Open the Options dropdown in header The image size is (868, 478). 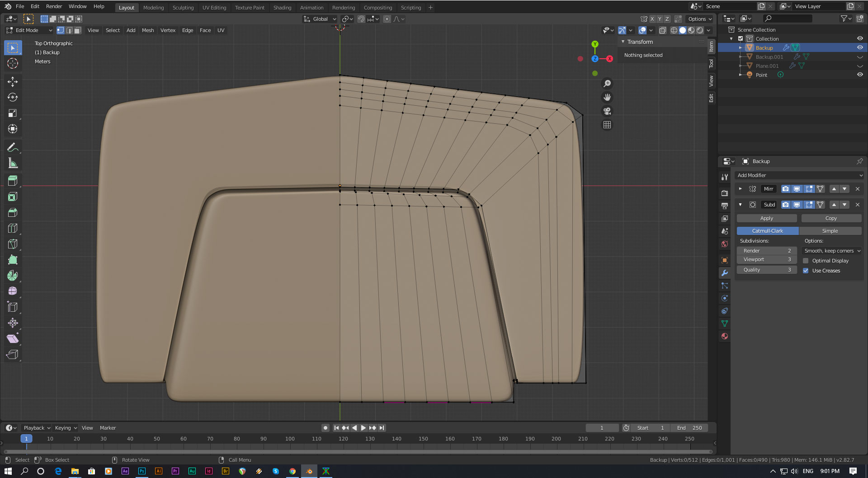pyautogui.click(x=700, y=19)
